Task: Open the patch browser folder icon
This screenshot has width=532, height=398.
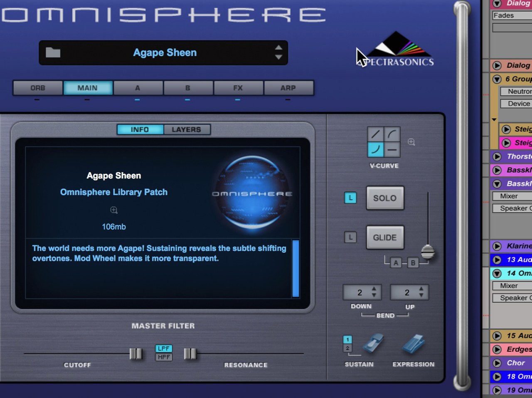Action: pos(53,52)
